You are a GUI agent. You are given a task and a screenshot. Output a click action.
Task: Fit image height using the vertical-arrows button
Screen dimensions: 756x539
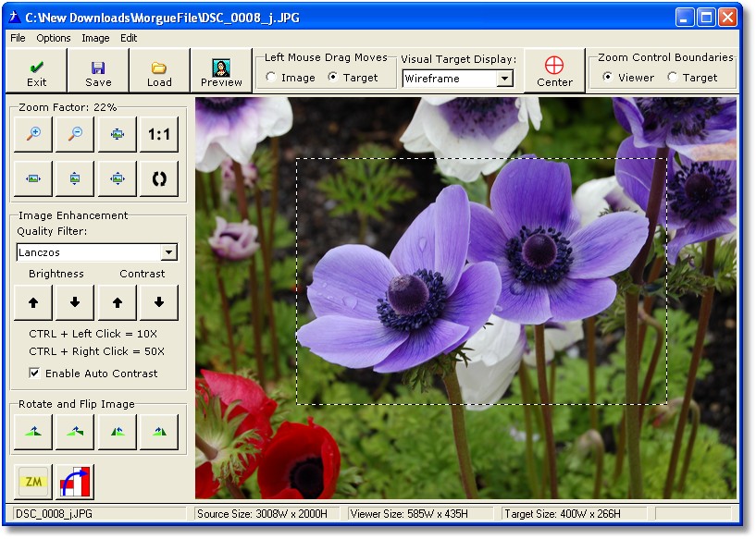pos(75,178)
